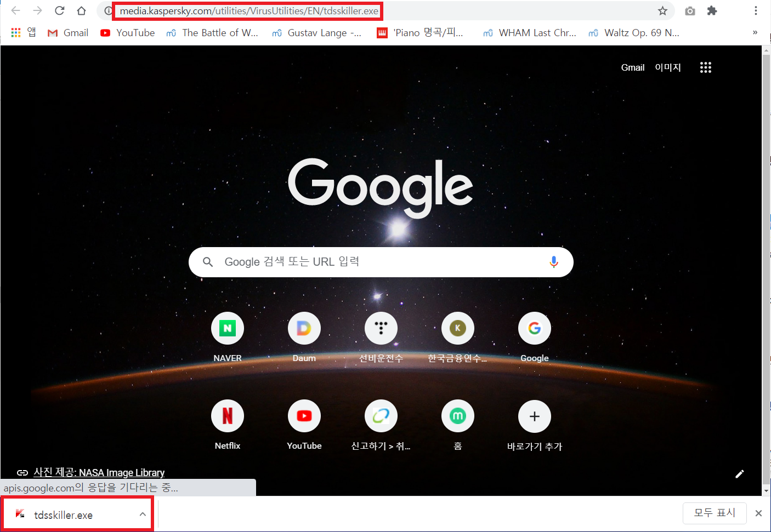
Task: Open the Gmail bookmark
Action: [68, 33]
